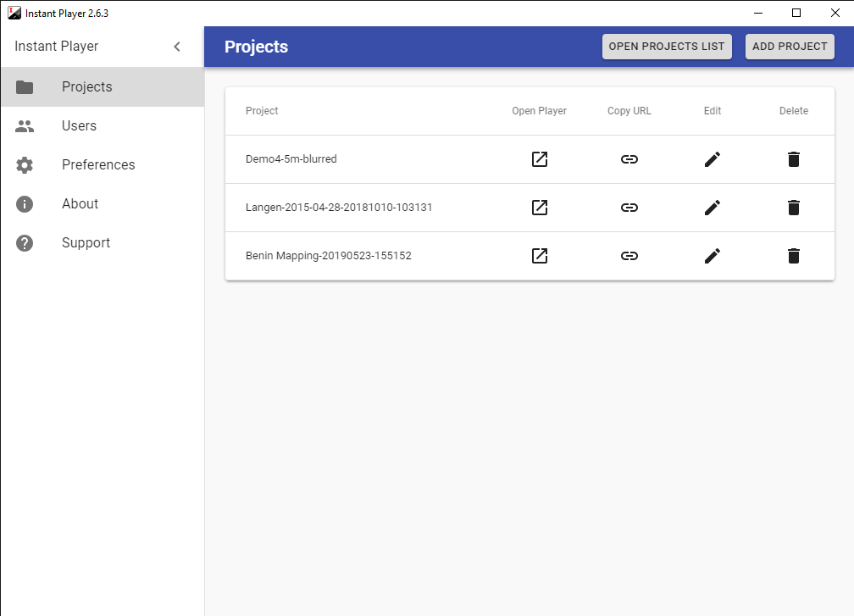Edit the Benin Mapping project

tap(712, 255)
